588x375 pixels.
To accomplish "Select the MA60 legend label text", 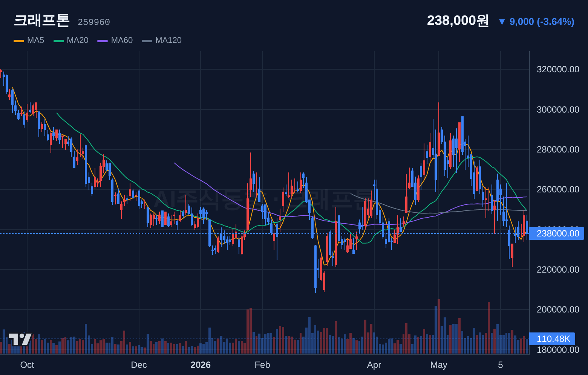I will [x=122, y=40].
